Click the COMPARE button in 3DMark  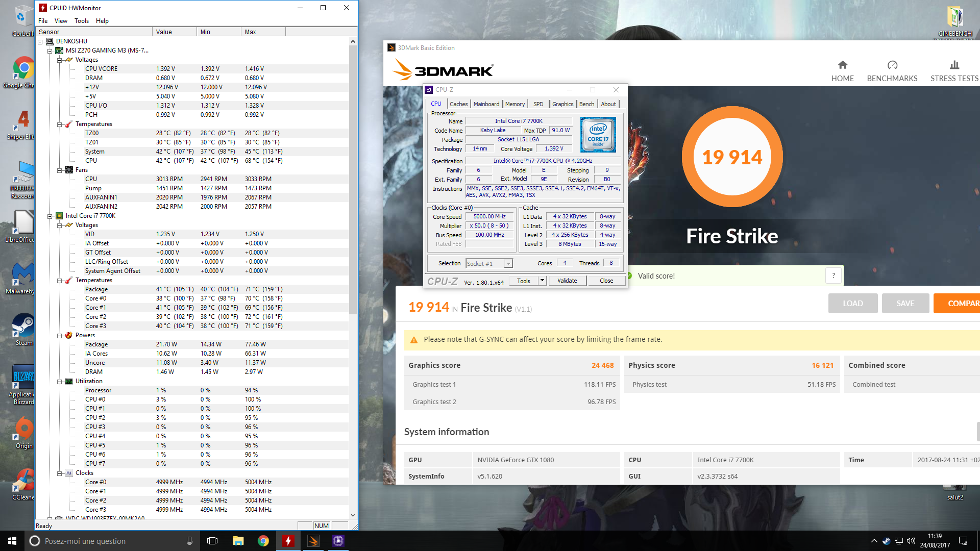[x=958, y=303]
